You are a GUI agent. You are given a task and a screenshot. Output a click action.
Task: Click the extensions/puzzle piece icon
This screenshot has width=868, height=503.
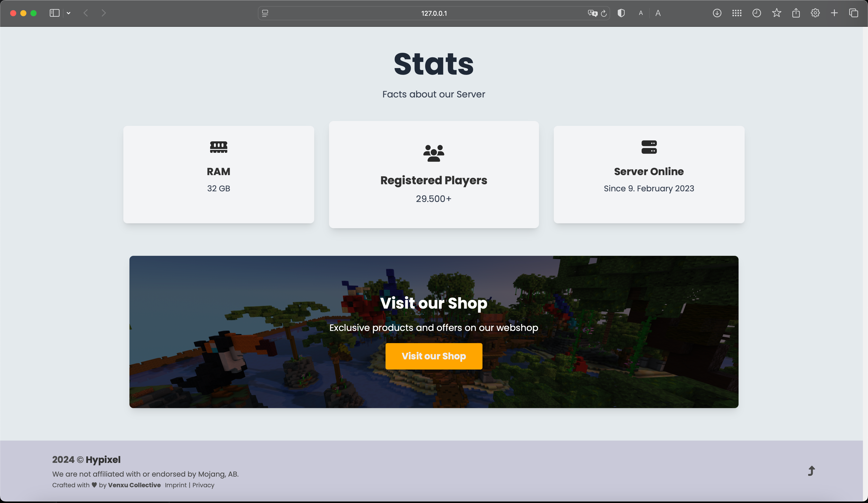737,13
